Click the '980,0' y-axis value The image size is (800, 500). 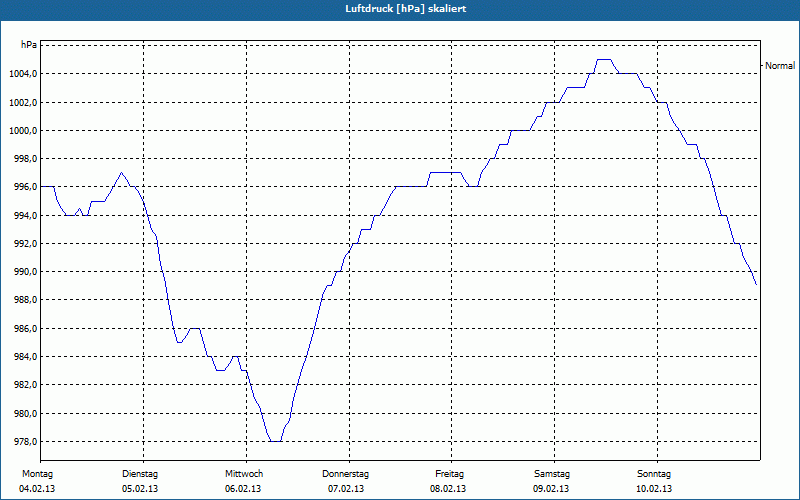(x=25, y=413)
